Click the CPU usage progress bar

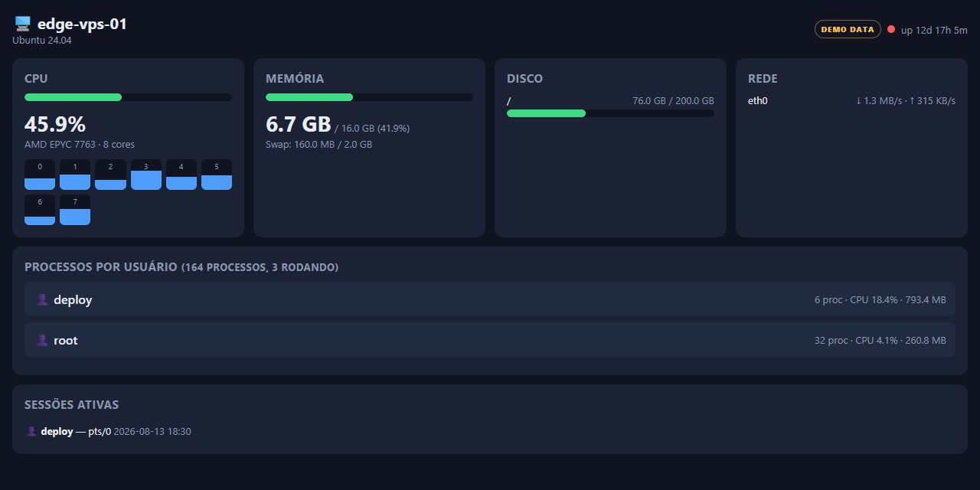[x=128, y=97]
